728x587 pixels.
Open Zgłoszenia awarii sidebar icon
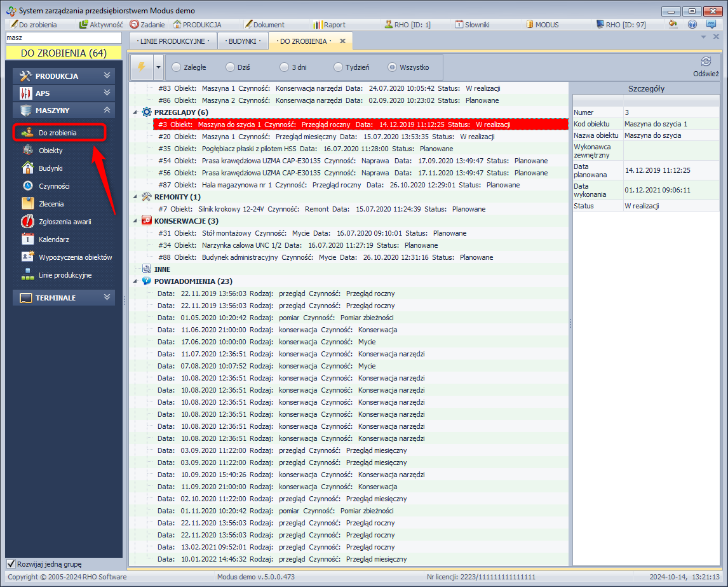(x=27, y=222)
